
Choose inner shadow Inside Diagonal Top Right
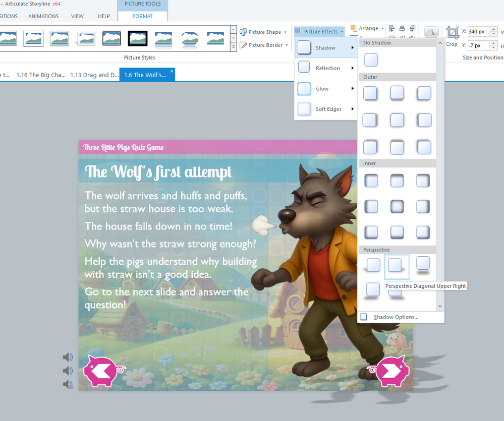pos(423,181)
